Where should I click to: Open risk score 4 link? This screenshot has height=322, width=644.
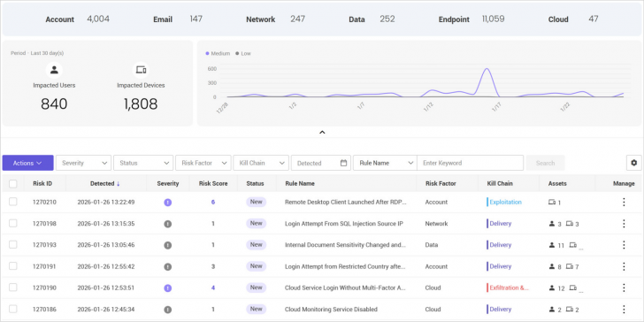pos(213,287)
